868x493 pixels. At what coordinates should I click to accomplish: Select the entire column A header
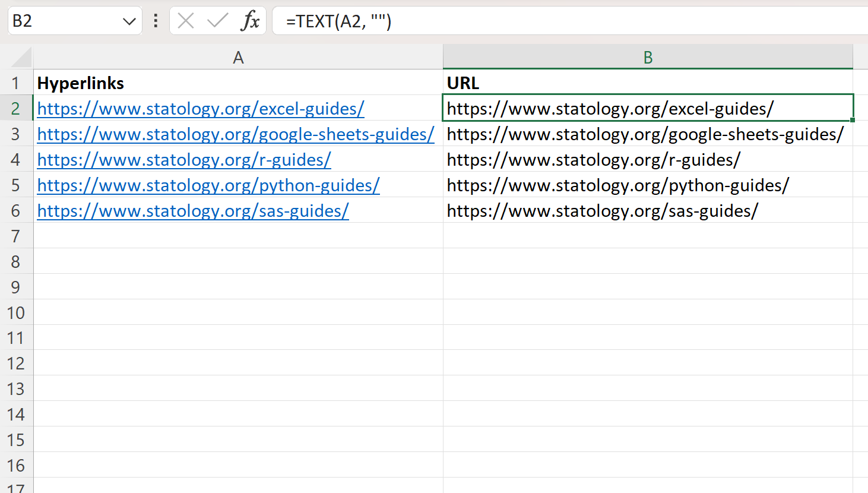coord(237,57)
